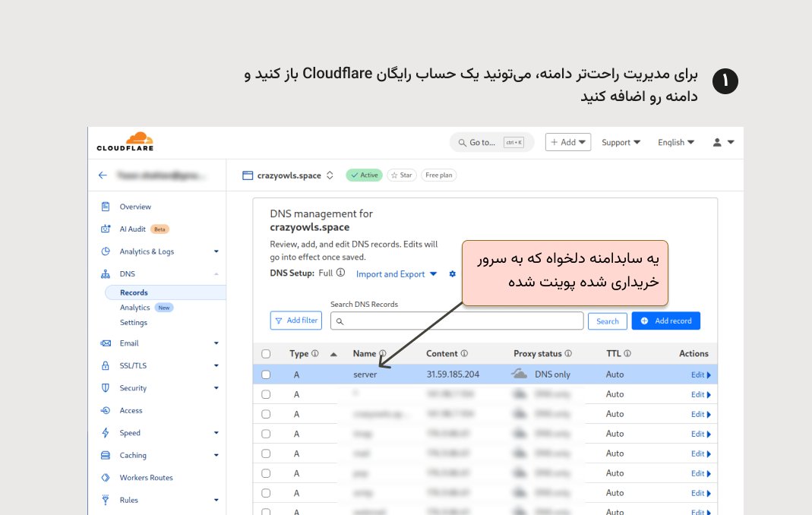812x515 pixels.
Task: Expand the Caching section
Action: 216,455
